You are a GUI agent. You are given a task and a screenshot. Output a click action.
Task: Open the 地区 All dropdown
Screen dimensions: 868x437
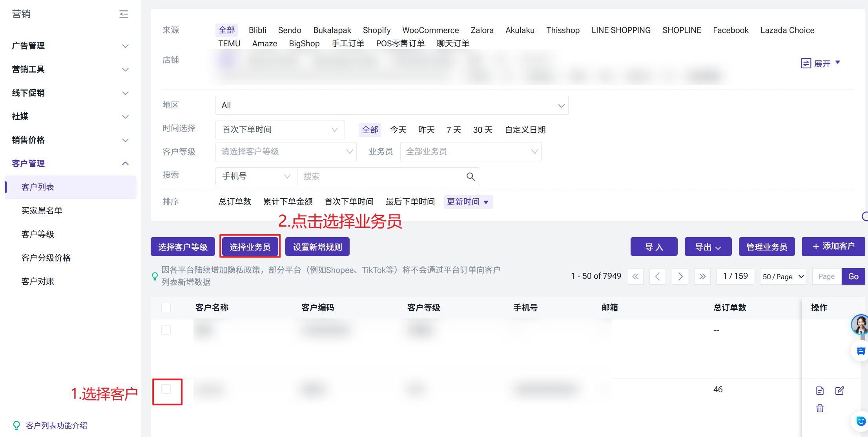click(x=392, y=105)
